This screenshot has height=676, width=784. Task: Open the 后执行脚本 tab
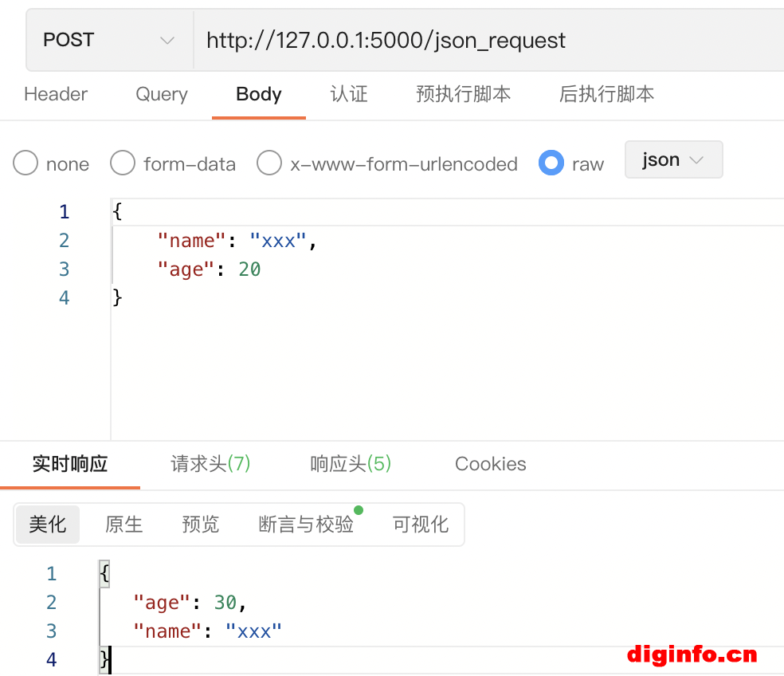pos(606,94)
